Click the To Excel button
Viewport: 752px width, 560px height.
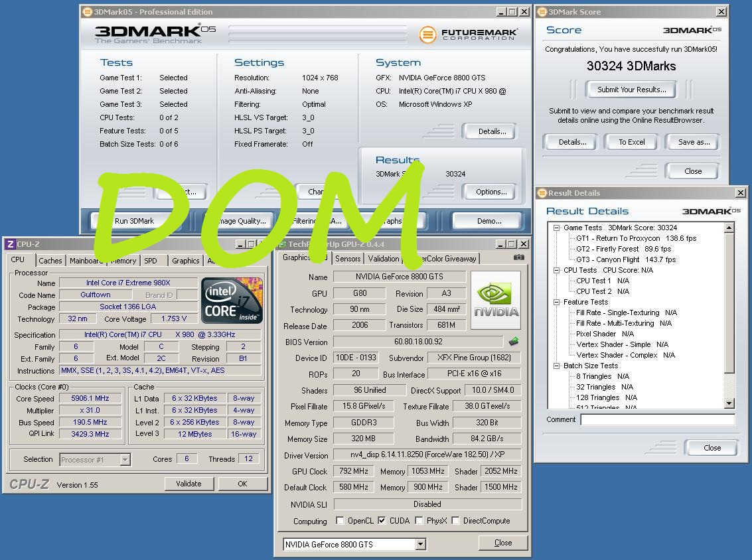coord(631,142)
